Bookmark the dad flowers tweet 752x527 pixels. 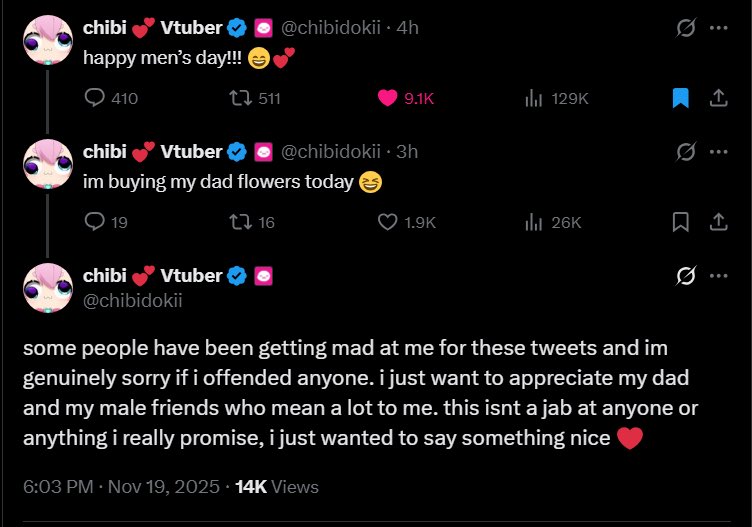(x=681, y=222)
